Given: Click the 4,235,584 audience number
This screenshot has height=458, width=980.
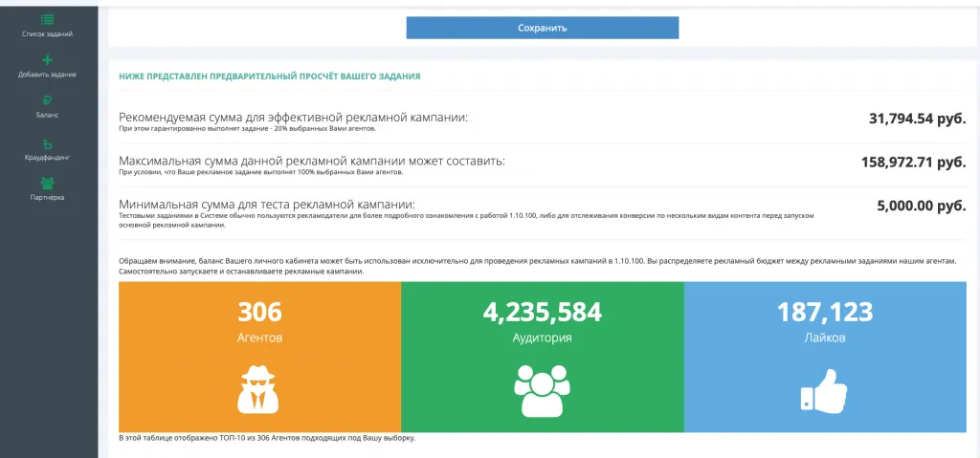Looking at the screenshot, I should (x=543, y=311).
